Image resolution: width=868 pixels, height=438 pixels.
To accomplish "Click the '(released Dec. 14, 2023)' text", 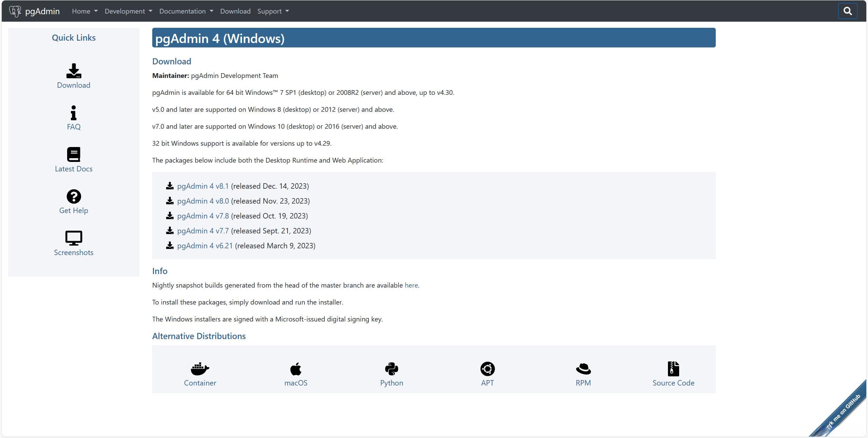I will click(x=270, y=186).
